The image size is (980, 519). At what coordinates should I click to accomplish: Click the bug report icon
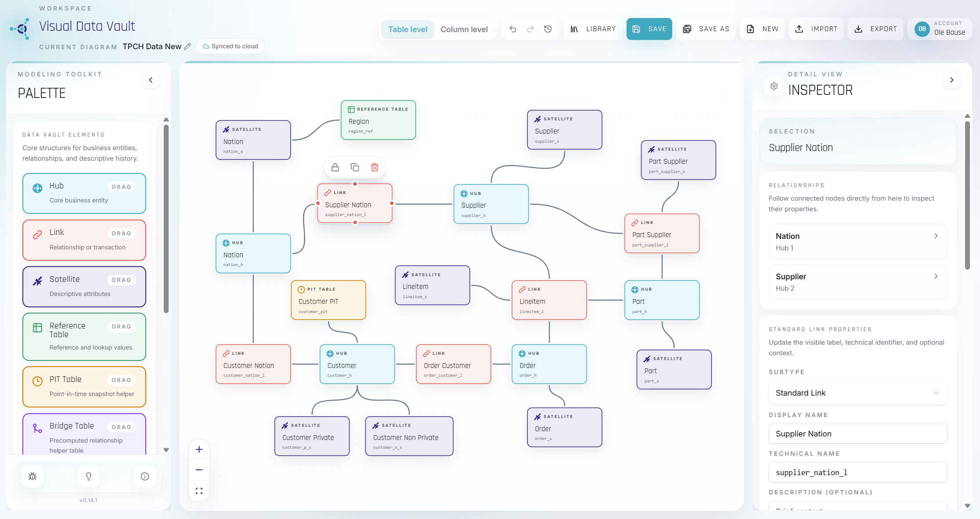32,476
